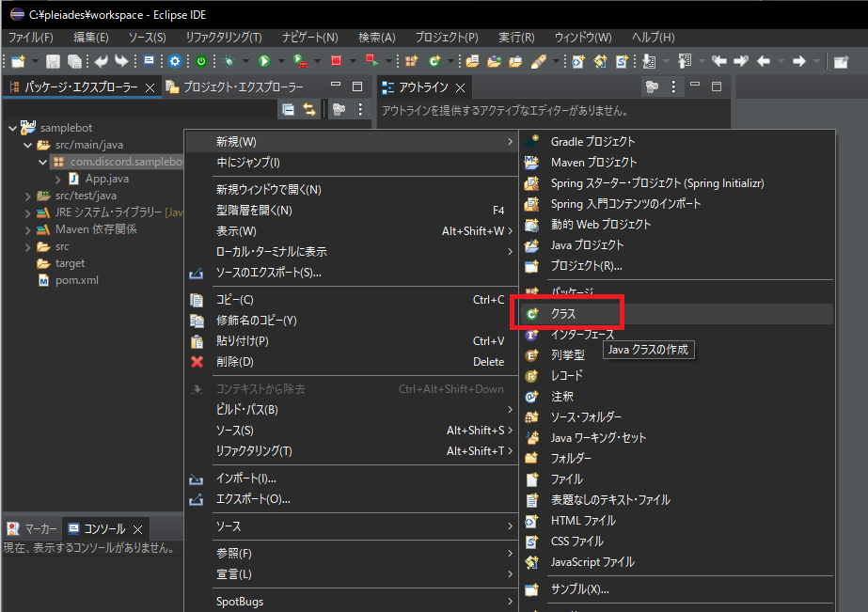This screenshot has width=868, height=612.
Task: Open dropdown arrow next to New toolbar icon
Action: [x=35, y=61]
